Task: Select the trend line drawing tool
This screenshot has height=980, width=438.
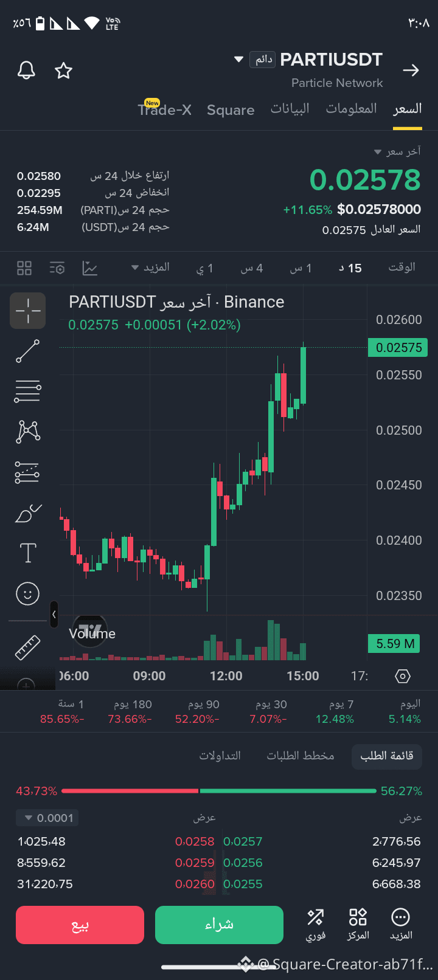Action: coord(28,351)
